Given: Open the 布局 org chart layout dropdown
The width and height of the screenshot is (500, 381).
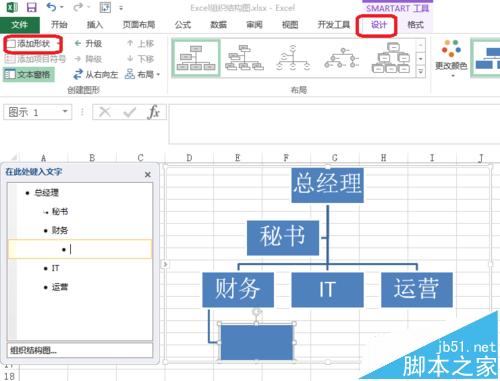Looking at the screenshot, I should (x=142, y=74).
